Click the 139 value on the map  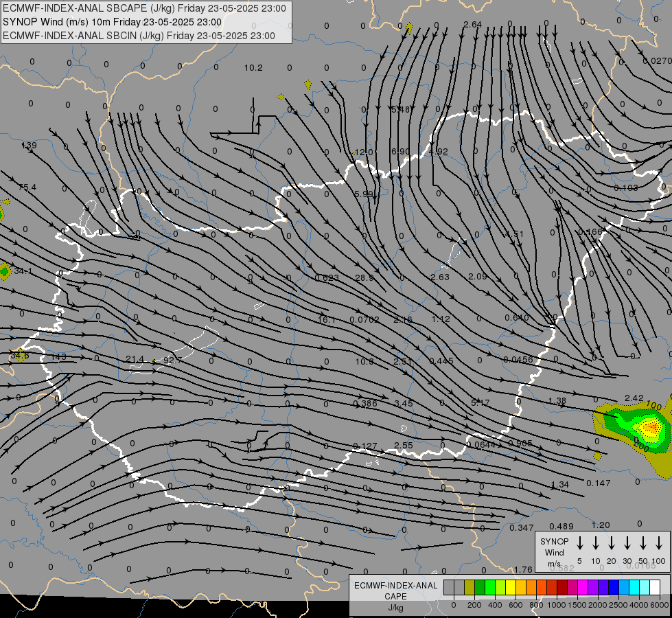(29, 146)
